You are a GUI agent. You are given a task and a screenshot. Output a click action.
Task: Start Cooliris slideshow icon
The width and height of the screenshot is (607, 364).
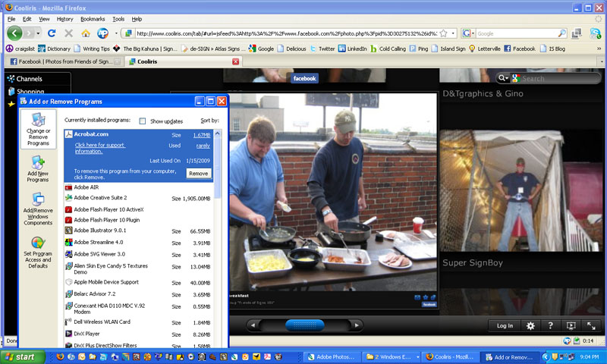(x=571, y=326)
